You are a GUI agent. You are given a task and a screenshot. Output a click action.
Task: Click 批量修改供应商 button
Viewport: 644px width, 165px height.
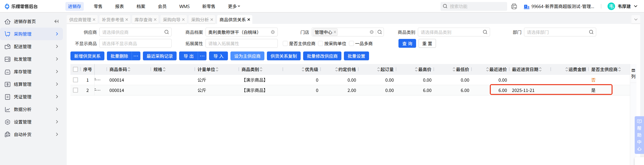pos(322,56)
